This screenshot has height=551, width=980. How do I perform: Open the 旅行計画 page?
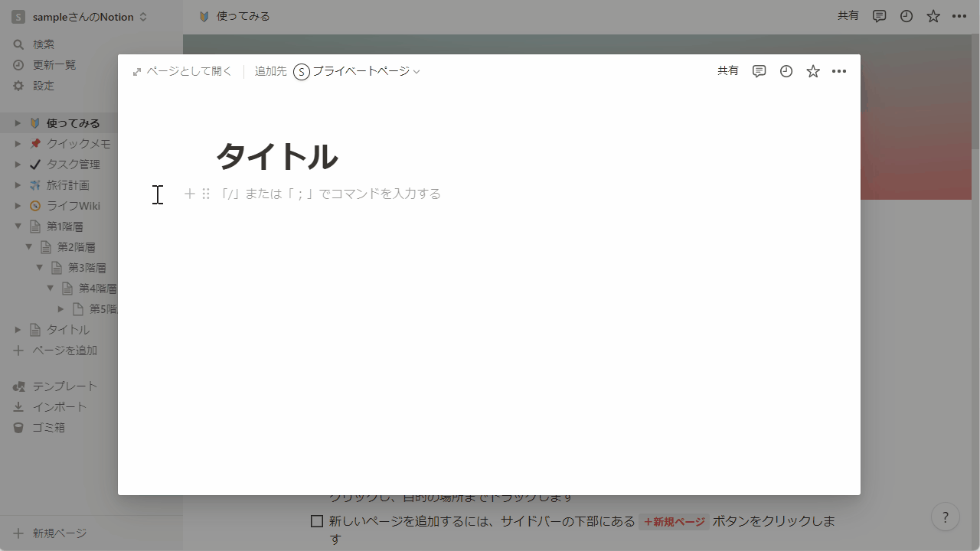tap(67, 185)
